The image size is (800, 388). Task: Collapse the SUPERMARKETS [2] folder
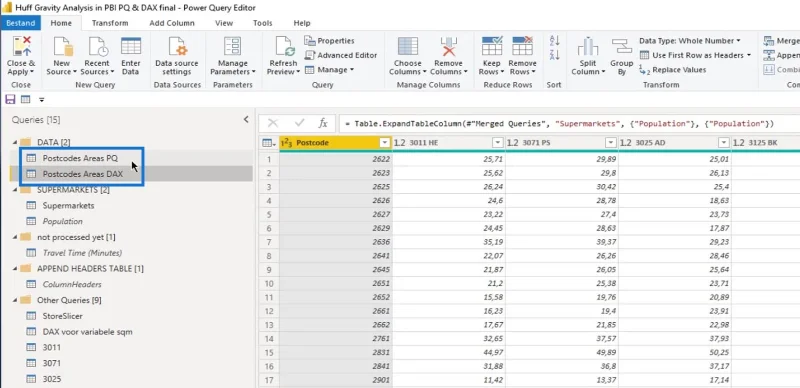(14, 190)
